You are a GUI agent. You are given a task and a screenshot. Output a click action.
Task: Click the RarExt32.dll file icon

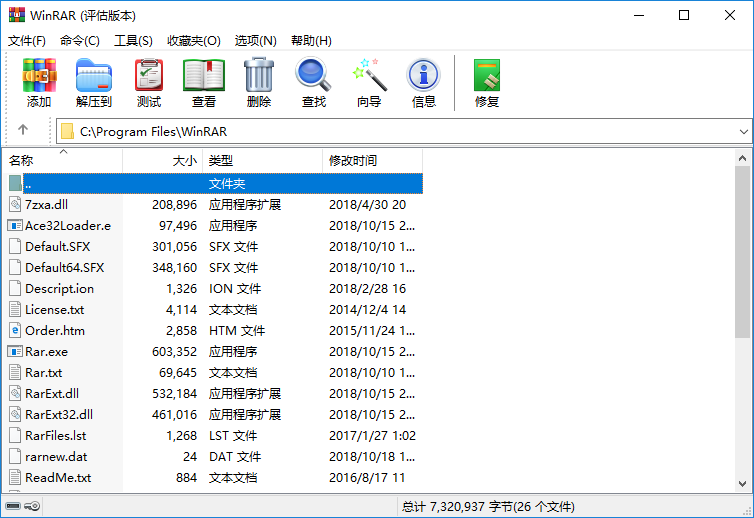click(x=15, y=415)
